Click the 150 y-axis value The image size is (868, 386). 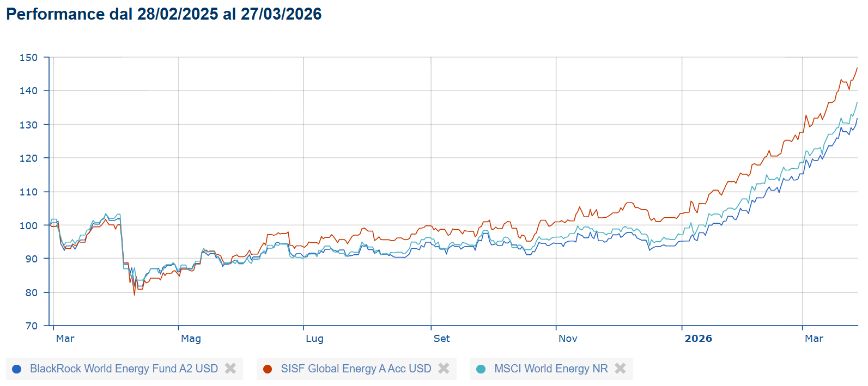pos(28,58)
